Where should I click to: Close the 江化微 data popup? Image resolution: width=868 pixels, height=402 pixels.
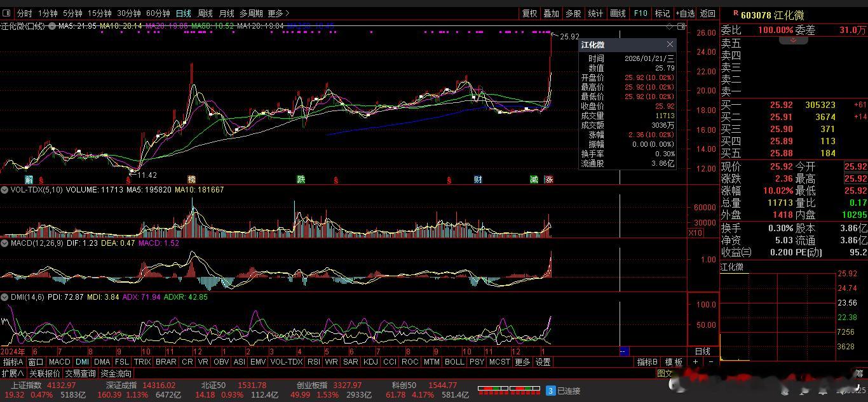tap(670, 44)
